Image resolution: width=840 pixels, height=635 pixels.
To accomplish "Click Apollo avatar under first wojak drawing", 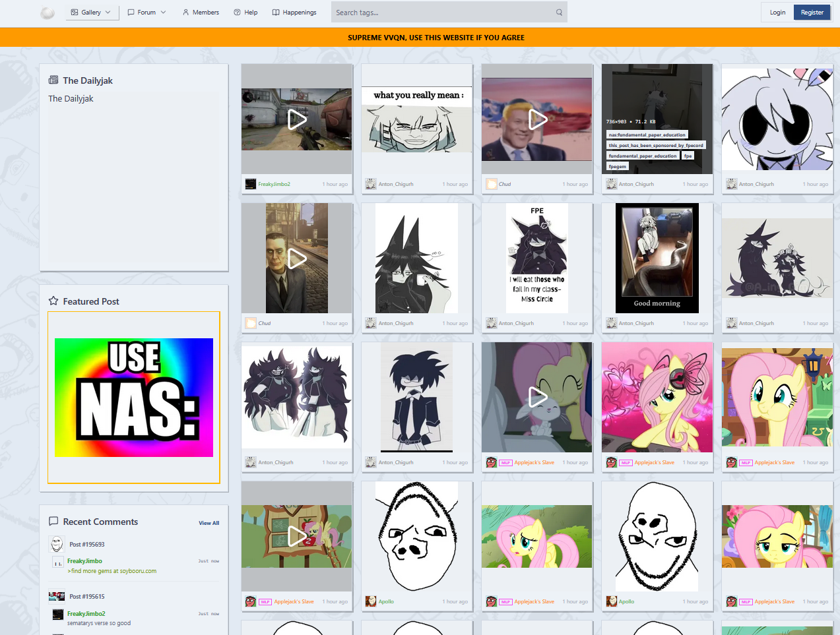I will [x=371, y=601].
